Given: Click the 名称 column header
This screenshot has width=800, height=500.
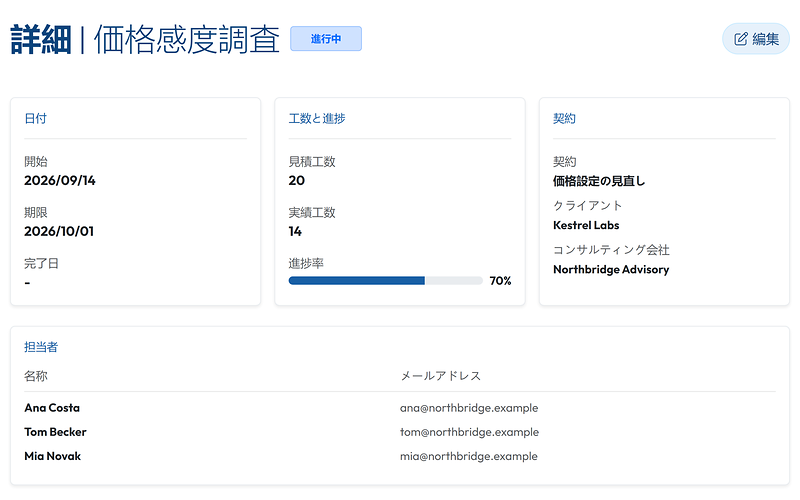Looking at the screenshot, I should point(36,376).
